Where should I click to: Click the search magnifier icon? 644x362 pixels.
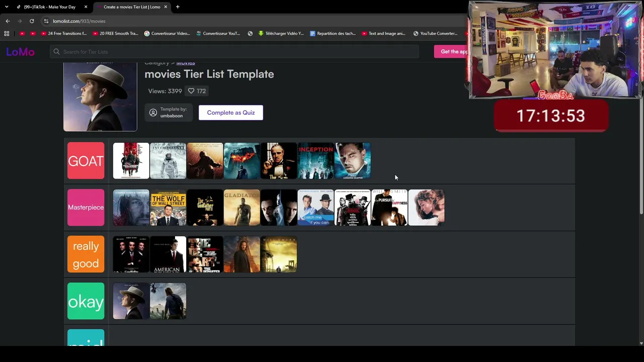(x=57, y=52)
